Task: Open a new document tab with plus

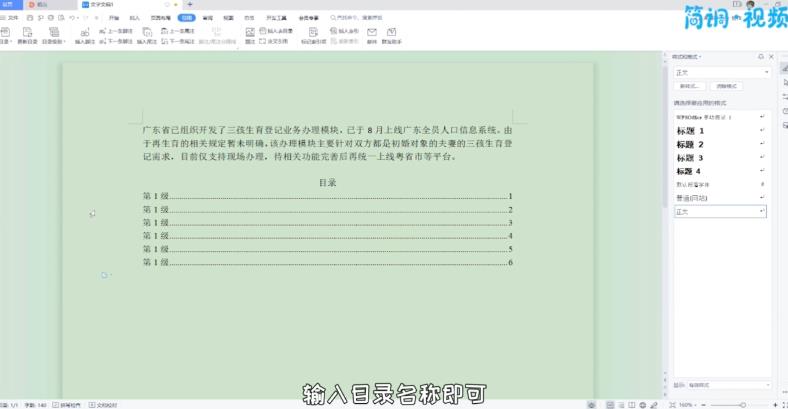Action: (190, 5)
